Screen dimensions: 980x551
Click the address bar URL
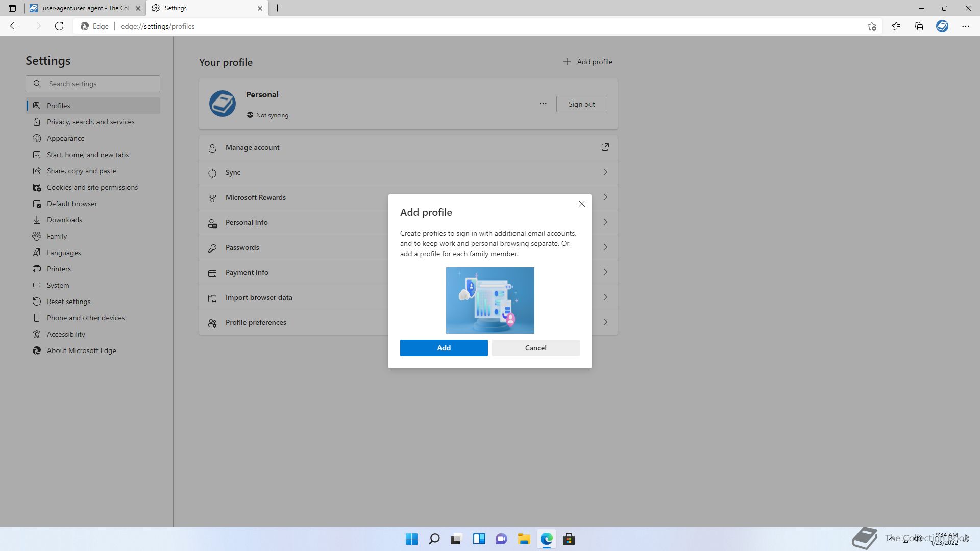[158, 26]
